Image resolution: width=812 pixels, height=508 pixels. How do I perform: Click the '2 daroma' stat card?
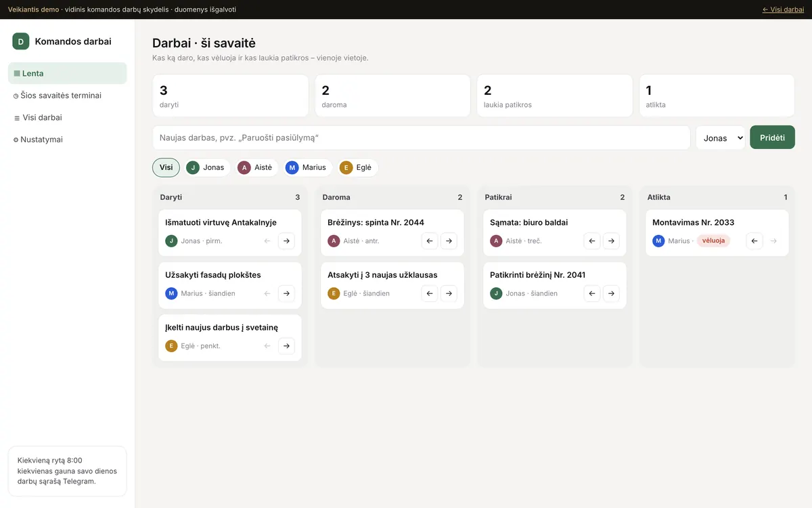click(392, 96)
